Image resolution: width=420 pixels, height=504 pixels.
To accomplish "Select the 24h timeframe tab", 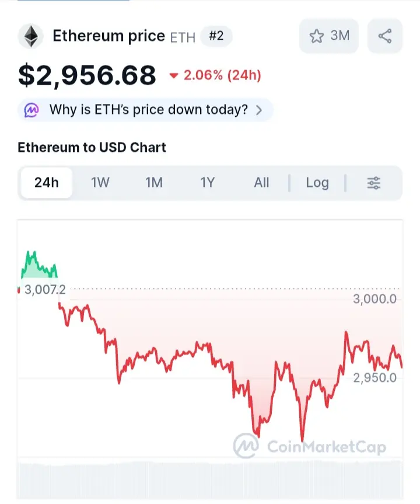I will [x=47, y=183].
